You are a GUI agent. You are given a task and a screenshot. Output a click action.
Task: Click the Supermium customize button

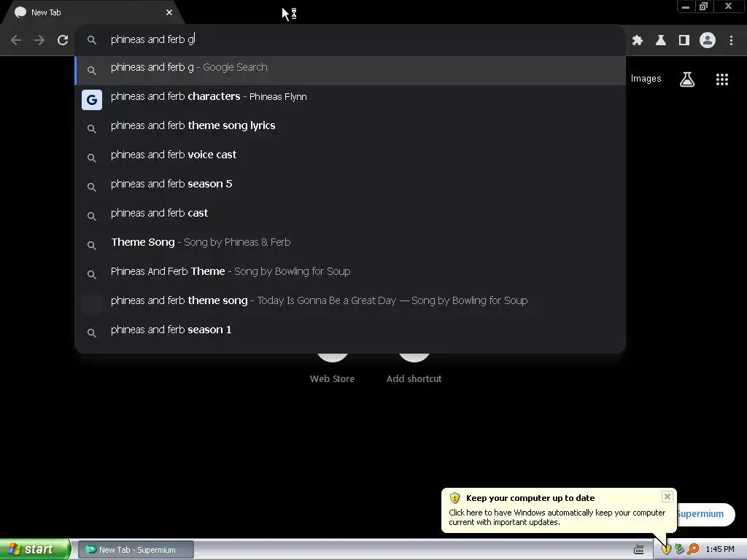(705, 514)
